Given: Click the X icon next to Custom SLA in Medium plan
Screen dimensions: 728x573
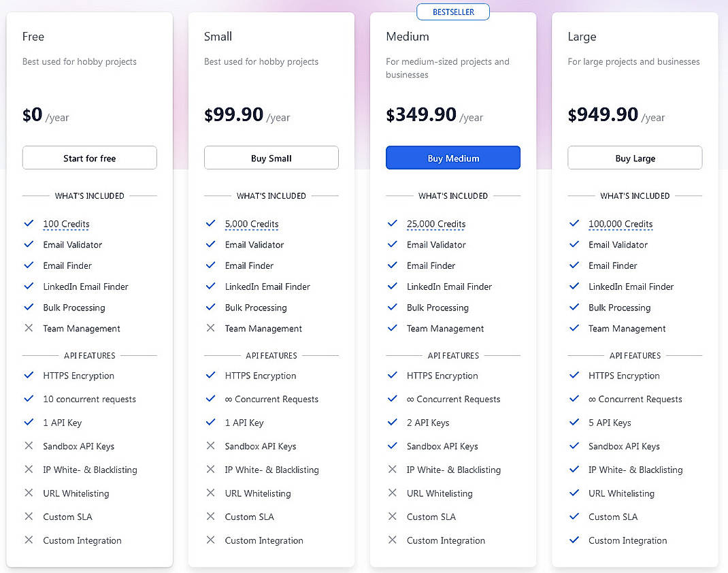Looking at the screenshot, I should tap(392, 517).
